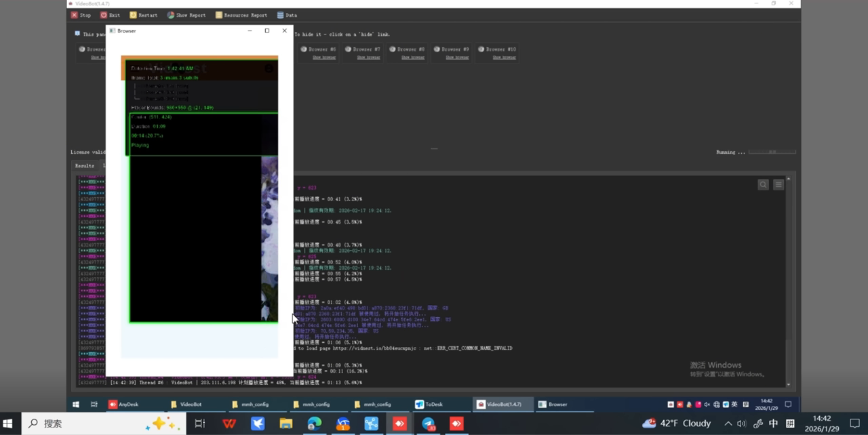Open Telegram from the Windows taskbar
868x435 pixels.
(x=429, y=423)
